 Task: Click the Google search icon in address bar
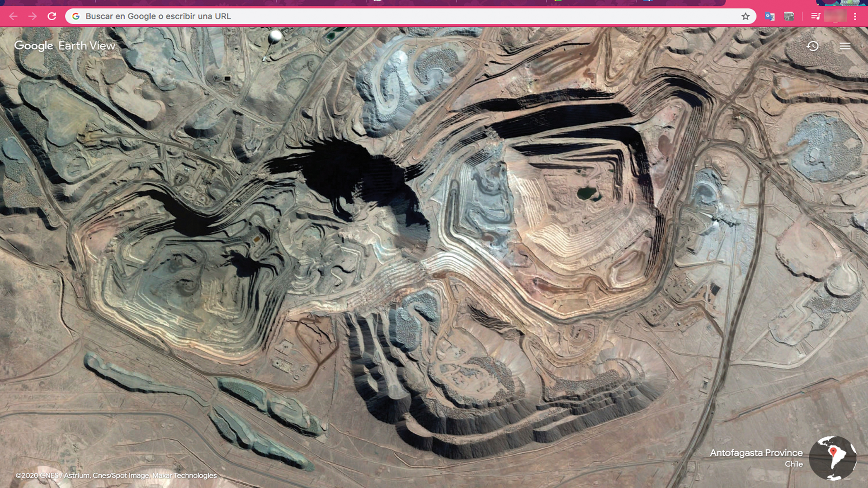76,16
